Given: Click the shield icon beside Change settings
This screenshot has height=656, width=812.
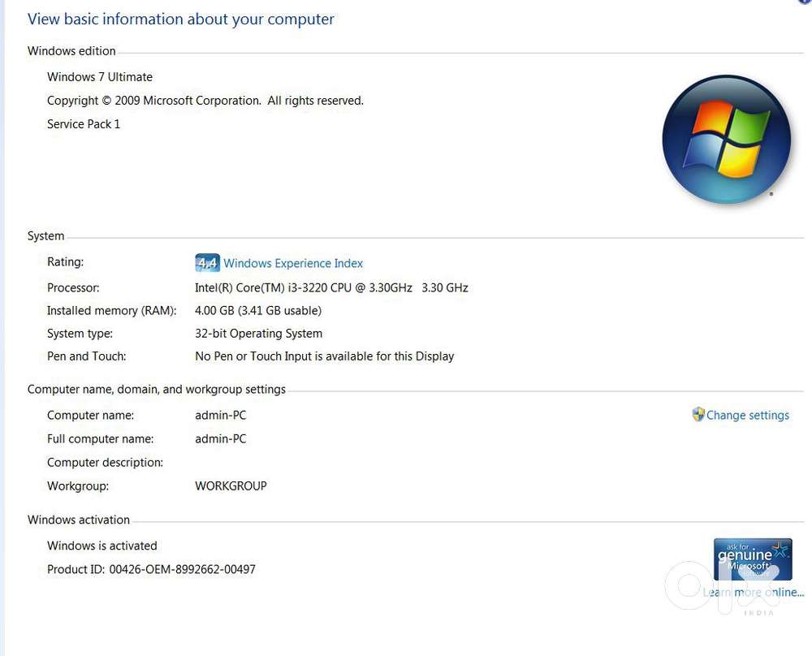Looking at the screenshot, I should click(698, 415).
